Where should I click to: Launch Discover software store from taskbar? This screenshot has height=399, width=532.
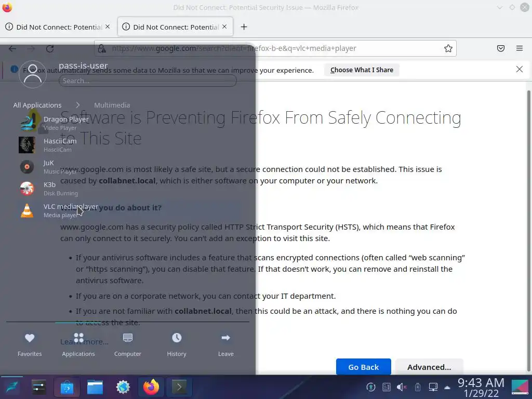(67, 387)
